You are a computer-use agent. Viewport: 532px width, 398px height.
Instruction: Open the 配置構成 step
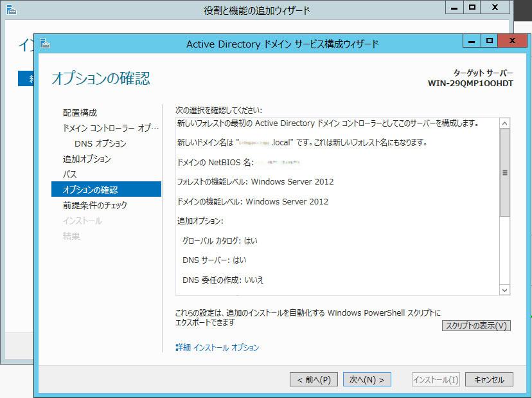[80, 113]
